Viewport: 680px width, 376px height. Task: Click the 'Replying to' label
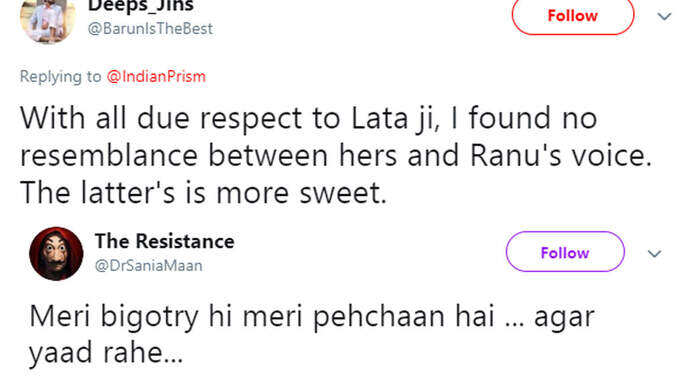(60, 77)
